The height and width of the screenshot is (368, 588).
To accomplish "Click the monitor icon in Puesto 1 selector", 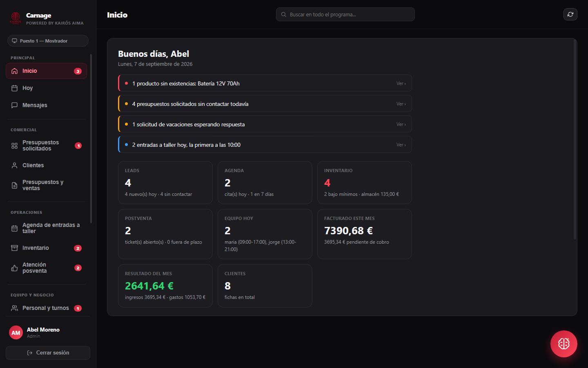I will 15,41.
